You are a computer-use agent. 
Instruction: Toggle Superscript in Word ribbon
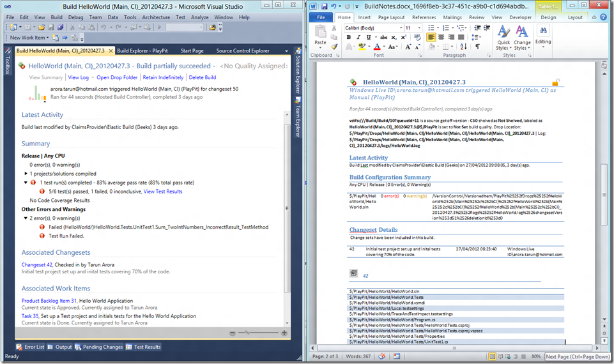[x=403, y=37]
